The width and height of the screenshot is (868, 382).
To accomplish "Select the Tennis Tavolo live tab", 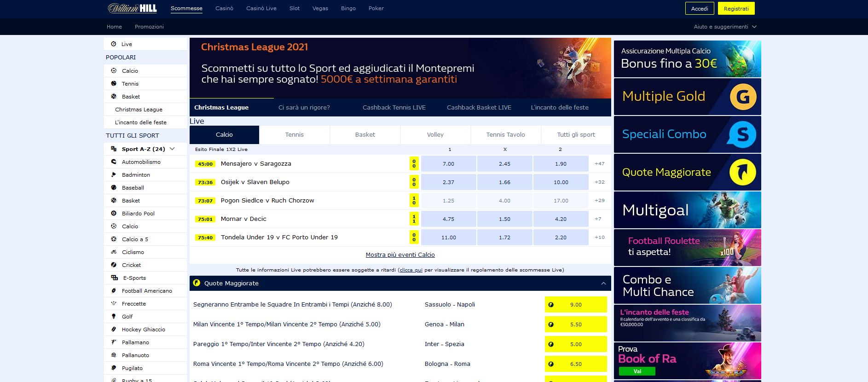I will point(506,135).
